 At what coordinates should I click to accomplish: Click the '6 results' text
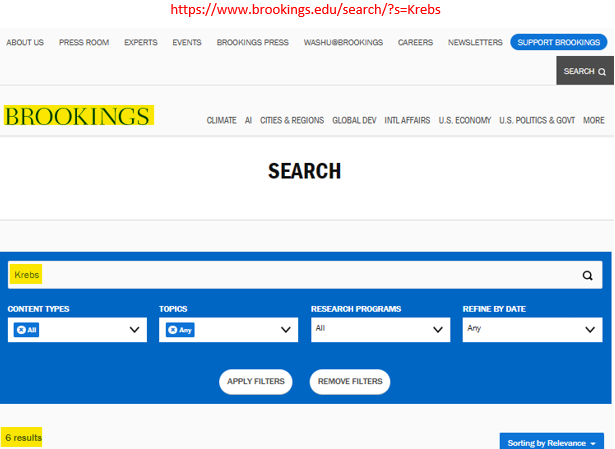point(23,438)
